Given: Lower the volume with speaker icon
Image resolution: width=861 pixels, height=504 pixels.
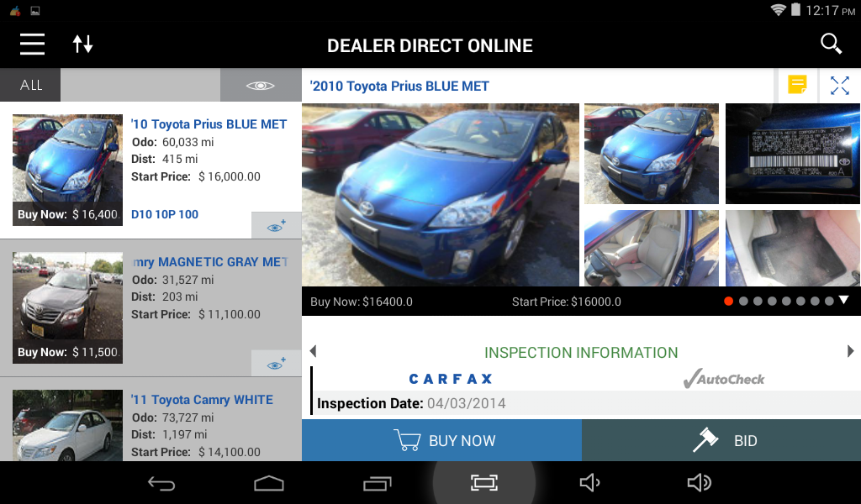Looking at the screenshot, I should click(x=589, y=483).
